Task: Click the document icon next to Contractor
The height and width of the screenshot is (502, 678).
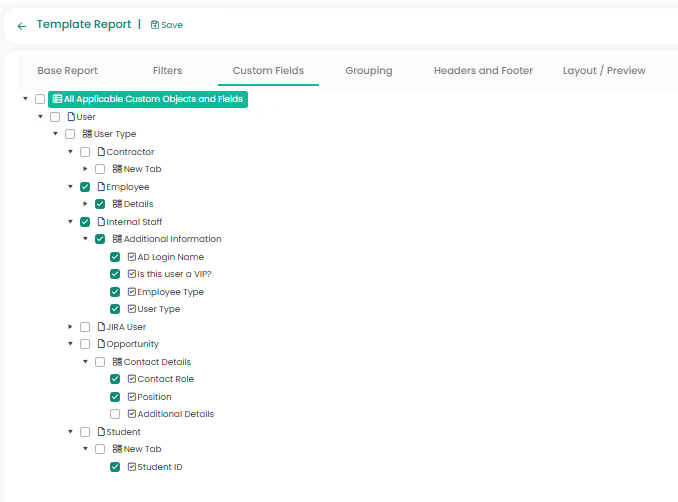Action: [101, 152]
